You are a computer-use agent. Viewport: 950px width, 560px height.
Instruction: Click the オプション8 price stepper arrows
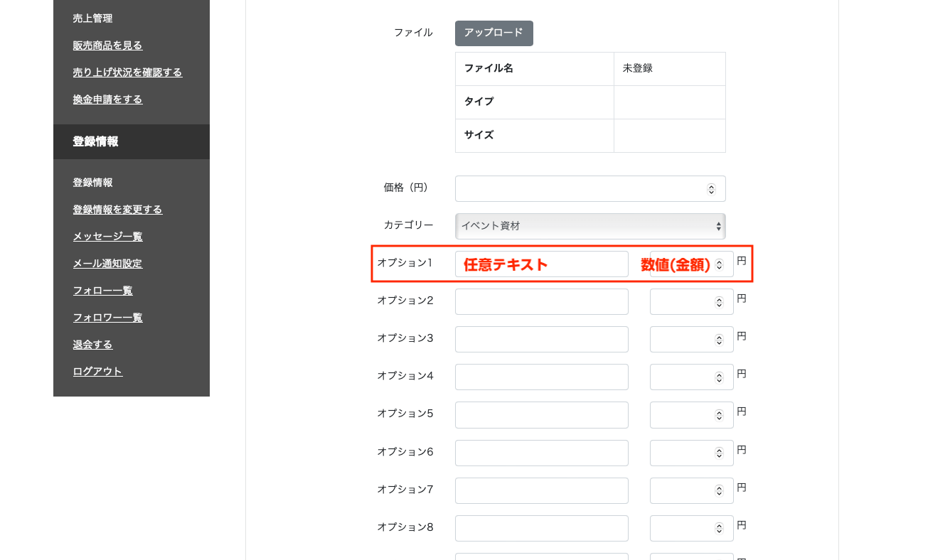(719, 529)
